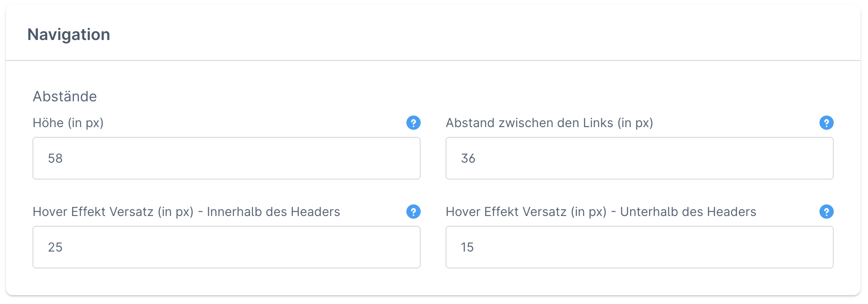Click the "Hover Effekt Versatz - Unterhalb" label
The height and width of the screenshot is (304, 868).
(x=601, y=212)
